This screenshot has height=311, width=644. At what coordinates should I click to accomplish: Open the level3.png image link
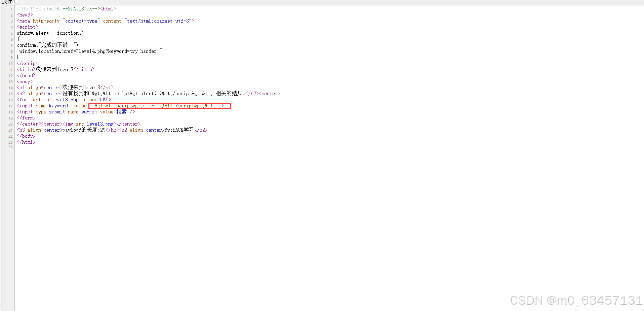click(x=100, y=124)
